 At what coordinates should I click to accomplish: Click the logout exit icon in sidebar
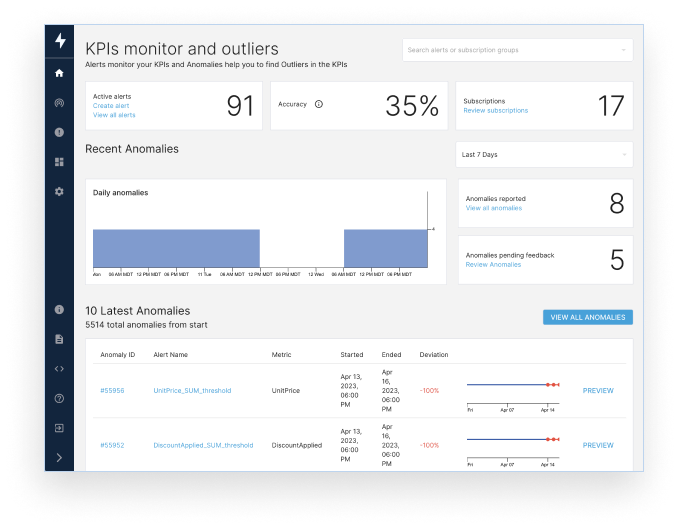click(x=59, y=428)
